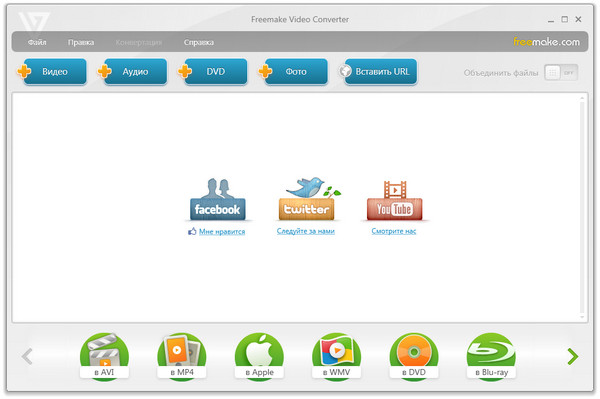Minimize the Freemake Video Converter window
This screenshot has height=399, width=600.
551,20
